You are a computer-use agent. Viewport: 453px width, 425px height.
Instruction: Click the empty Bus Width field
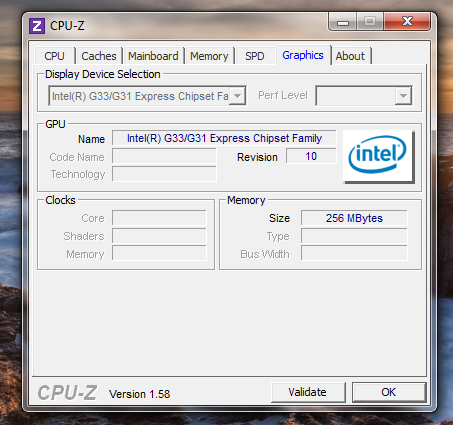point(354,254)
